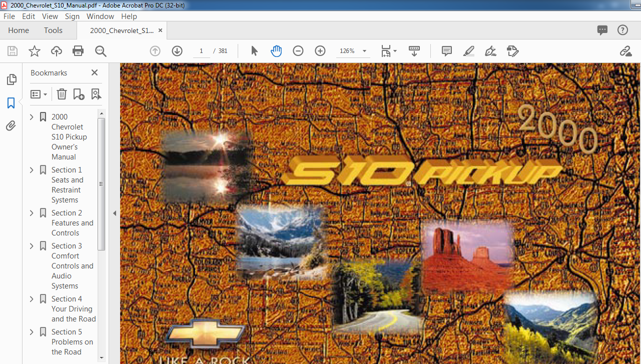Viewport: 641px width, 364px height.
Task: Expand Section 2 Features and Controls
Action: tap(32, 212)
